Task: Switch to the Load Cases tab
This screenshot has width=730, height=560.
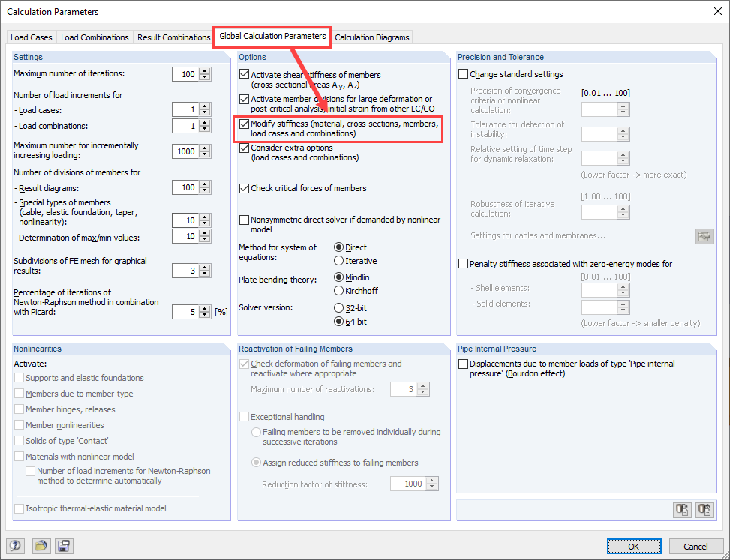Action: 32,37
